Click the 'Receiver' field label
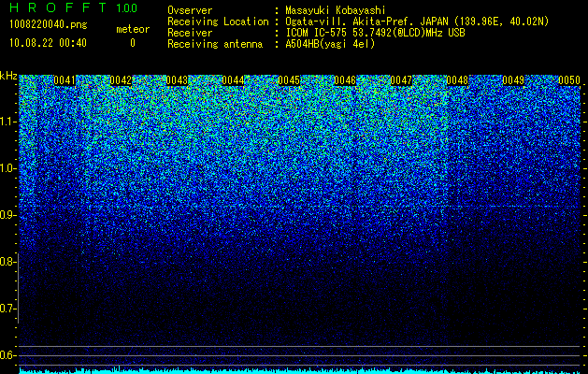 pos(190,33)
